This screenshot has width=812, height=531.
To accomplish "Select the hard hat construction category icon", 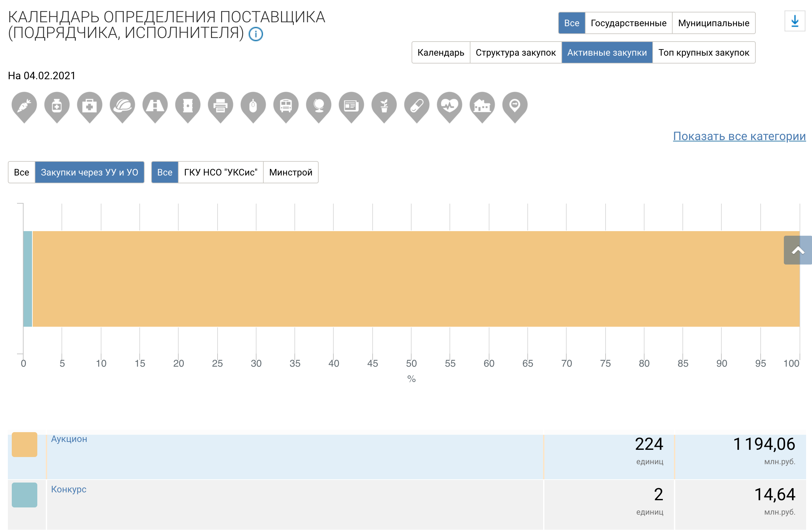I will (x=122, y=105).
